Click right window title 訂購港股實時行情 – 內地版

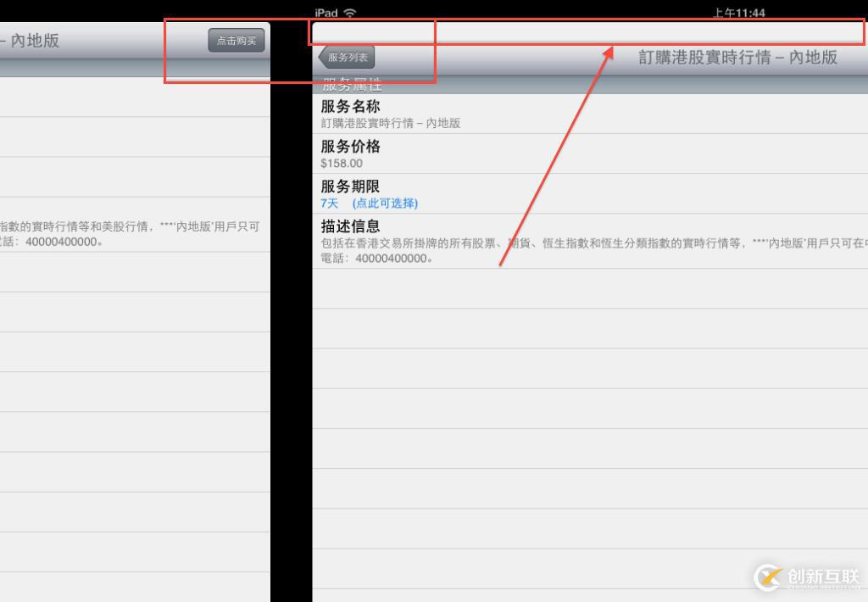pos(737,57)
